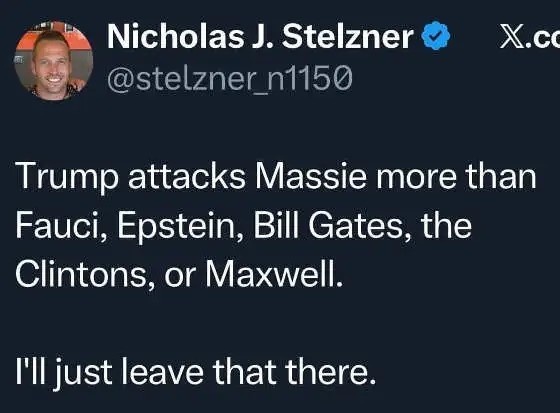Viewport: 560px width, 413px height.
Task: Select the name "Massie" in the post
Action: click(x=311, y=175)
